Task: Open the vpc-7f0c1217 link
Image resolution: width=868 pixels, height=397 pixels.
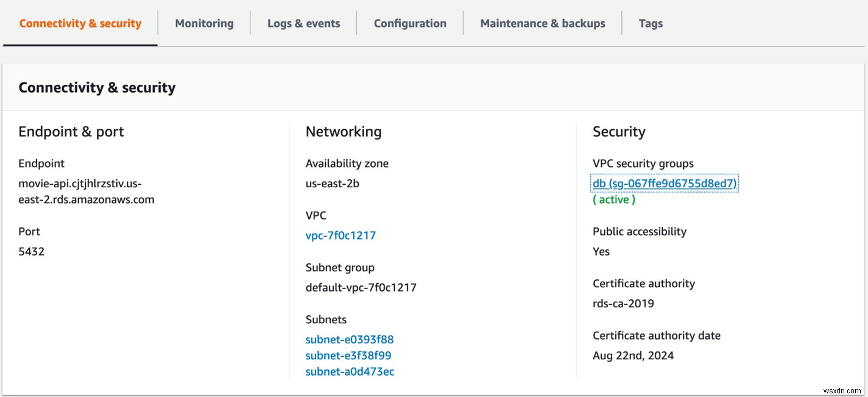Action: coord(340,235)
